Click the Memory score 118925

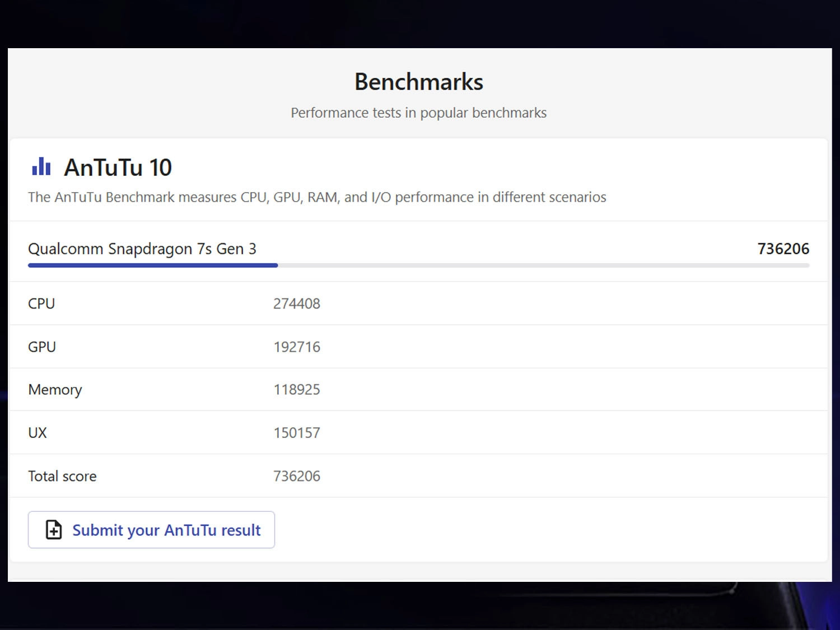(x=297, y=389)
